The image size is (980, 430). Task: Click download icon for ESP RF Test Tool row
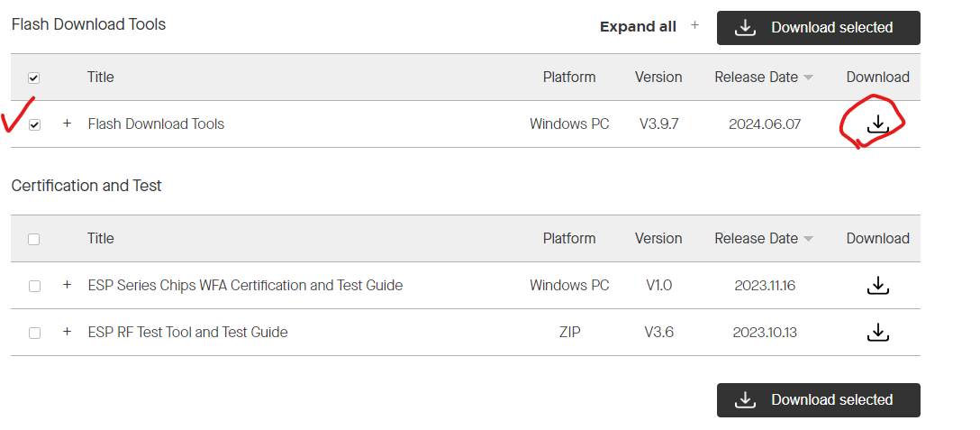click(x=877, y=332)
